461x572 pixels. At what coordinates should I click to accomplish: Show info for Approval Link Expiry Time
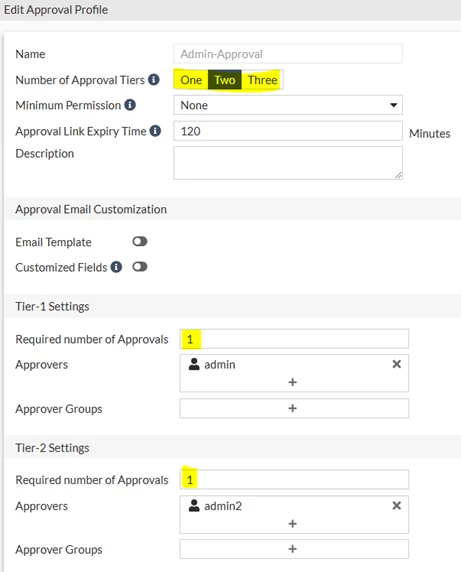pyautogui.click(x=155, y=131)
